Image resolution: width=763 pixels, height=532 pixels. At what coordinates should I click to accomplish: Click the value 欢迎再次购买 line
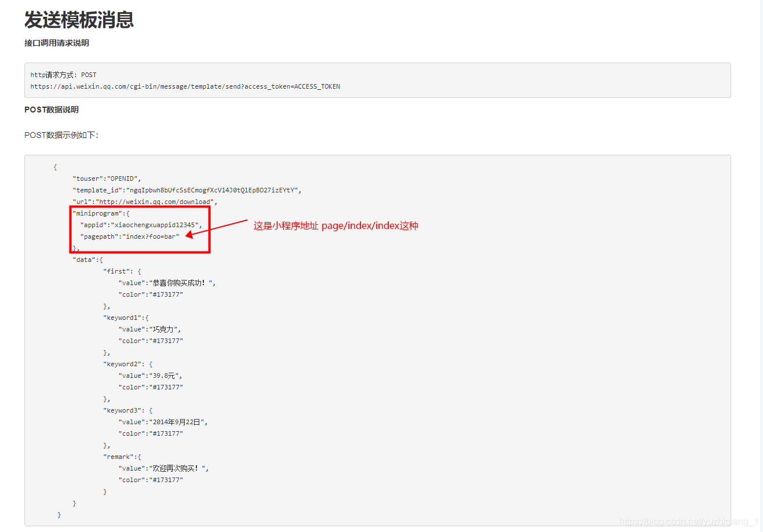tap(164, 468)
